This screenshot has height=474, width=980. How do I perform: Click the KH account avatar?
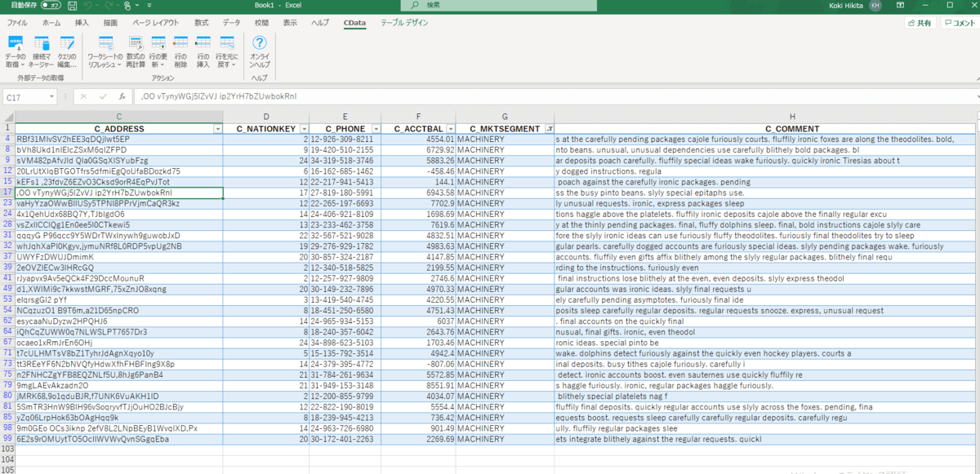click(875, 6)
